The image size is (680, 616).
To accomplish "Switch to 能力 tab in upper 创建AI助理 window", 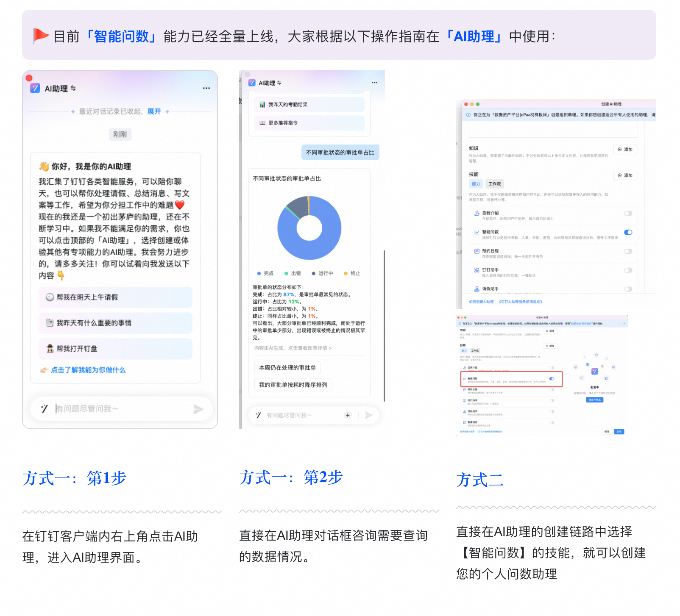I will [x=476, y=184].
